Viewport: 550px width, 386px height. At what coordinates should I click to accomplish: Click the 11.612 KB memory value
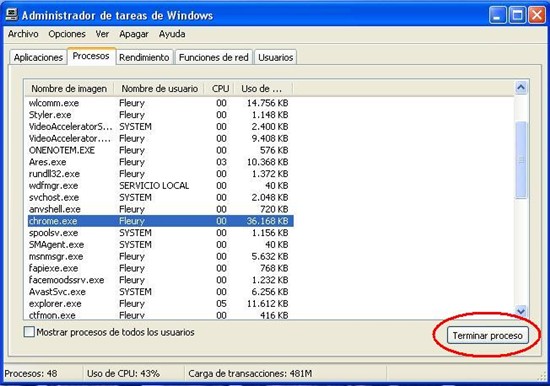click(267, 304)
